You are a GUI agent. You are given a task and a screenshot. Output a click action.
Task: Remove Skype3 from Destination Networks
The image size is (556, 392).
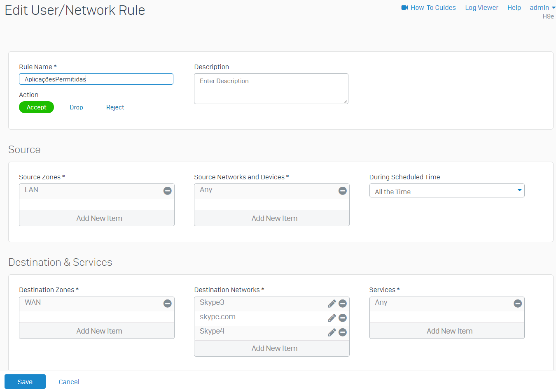[342, 304]
